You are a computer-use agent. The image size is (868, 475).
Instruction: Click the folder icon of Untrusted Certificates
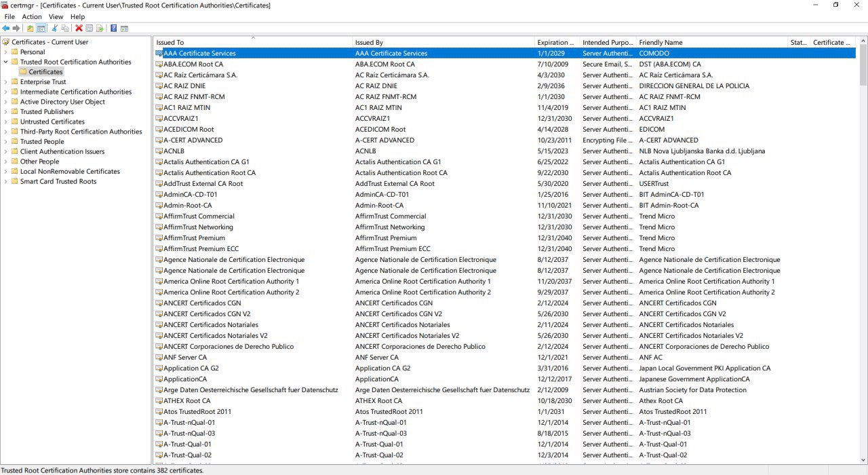(14, 121)
